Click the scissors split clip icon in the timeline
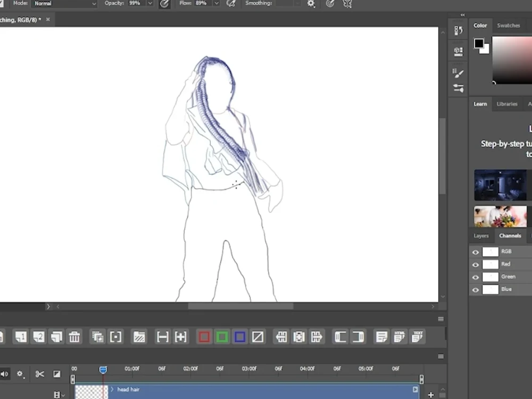This screenshot has height=399, width=532. tap(39, 374)
